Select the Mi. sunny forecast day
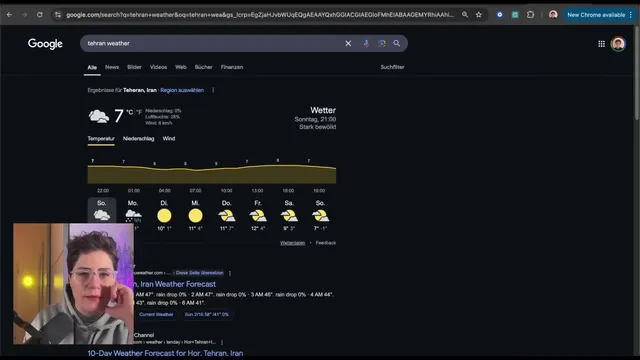 click(x=196, y=215)
